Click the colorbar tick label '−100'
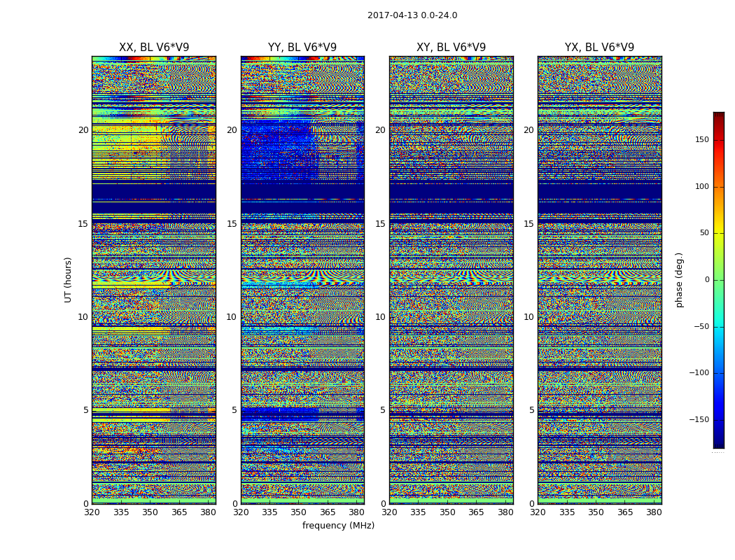Image resolution: width=735 pixels, height=560 pixels. tap(699, 373)
